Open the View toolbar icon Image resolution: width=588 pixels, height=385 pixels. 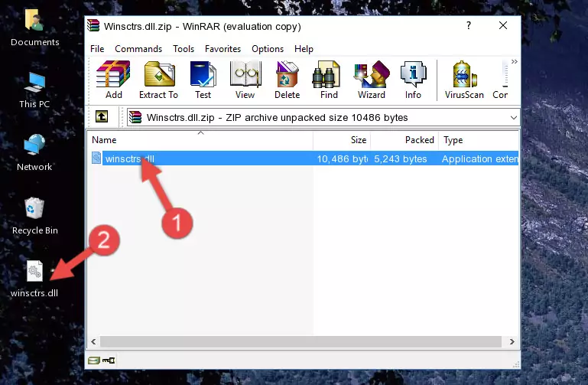(245, 80)
